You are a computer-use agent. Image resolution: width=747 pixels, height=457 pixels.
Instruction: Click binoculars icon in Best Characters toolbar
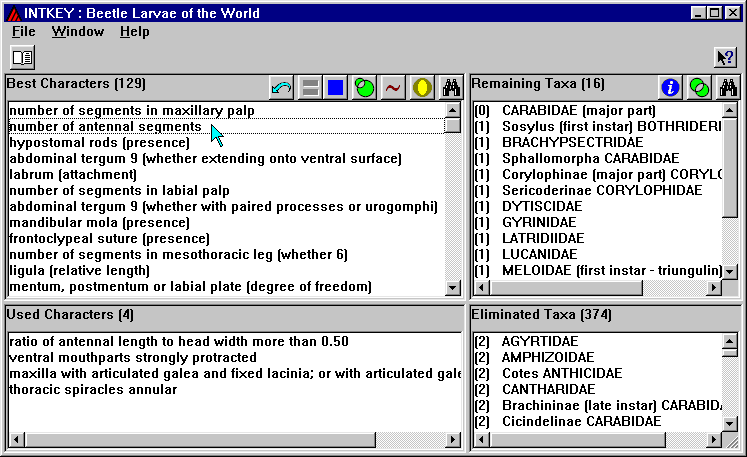[452, 88]
